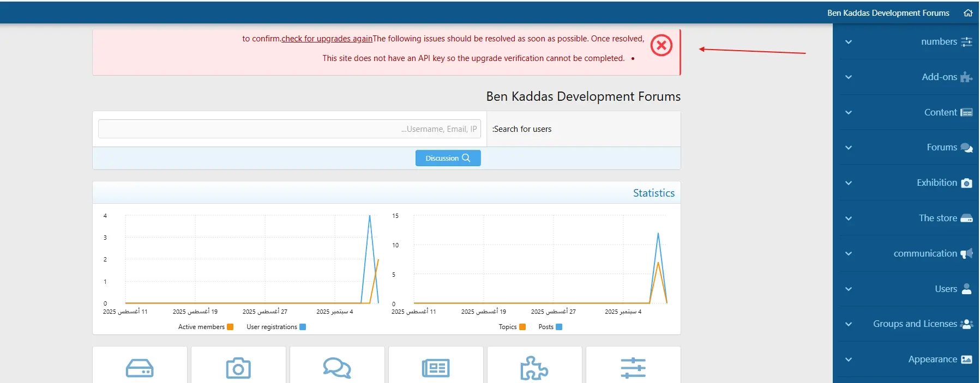Screen dimensions: 980x383
Task: Click the red error X icon
Action: [661, 46]
